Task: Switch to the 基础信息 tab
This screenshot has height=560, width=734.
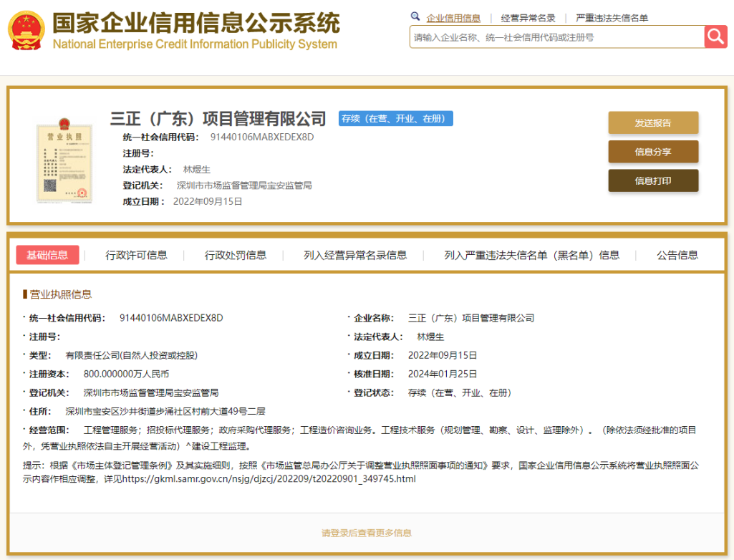Action: click(47, 255)
